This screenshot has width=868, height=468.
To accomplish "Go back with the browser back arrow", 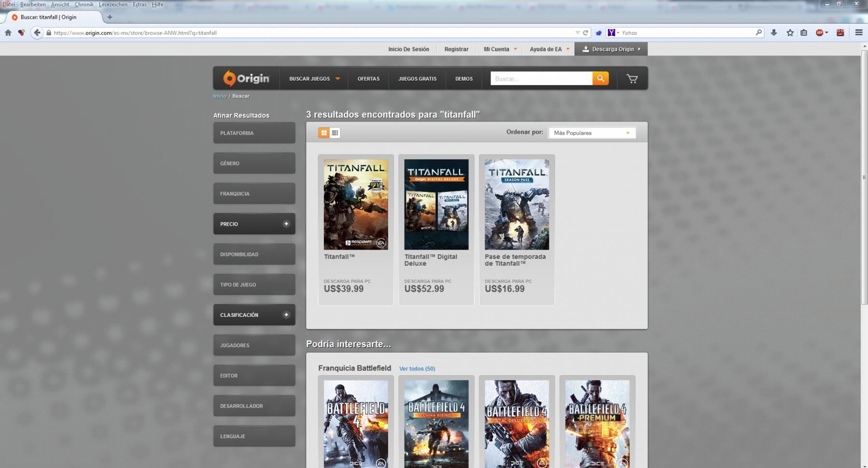I will 37,33.
